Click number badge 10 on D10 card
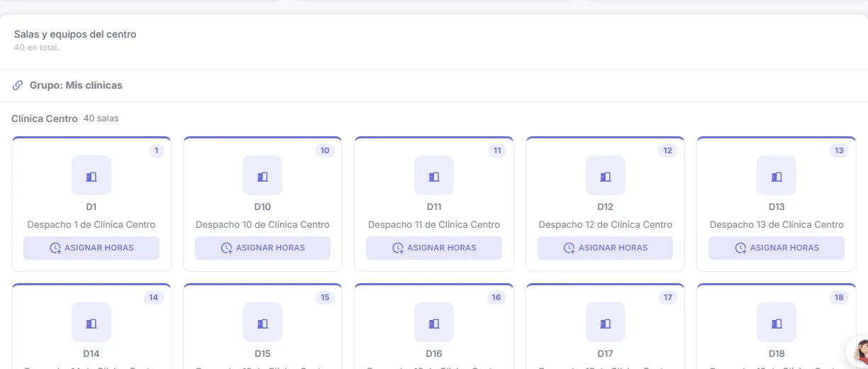The width and height of the screenshot is (868, 369). (x=325, y=150)
